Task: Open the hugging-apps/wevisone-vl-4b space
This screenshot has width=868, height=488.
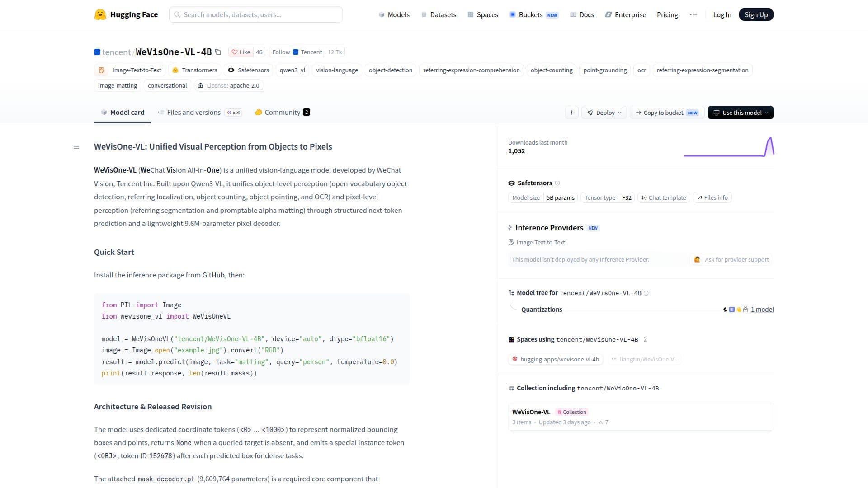Action: [x=556, y=359]
